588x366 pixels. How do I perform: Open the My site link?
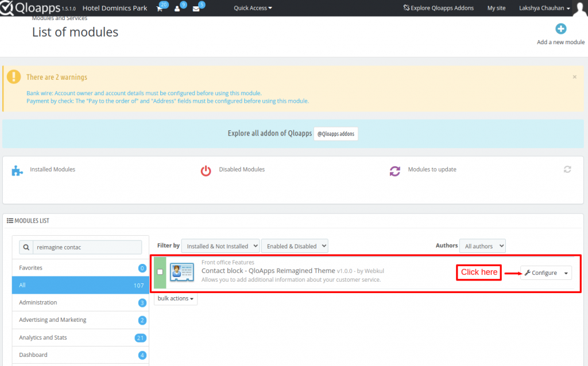click(496, 8)
